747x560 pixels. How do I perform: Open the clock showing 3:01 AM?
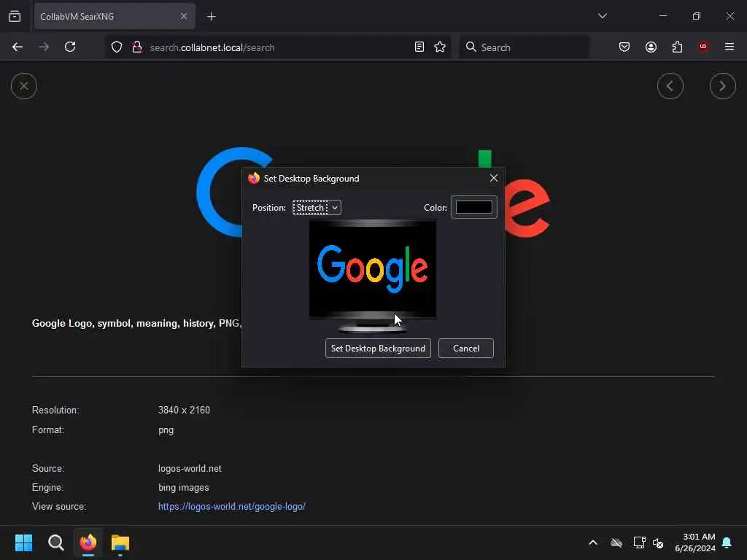coord(695,542)
